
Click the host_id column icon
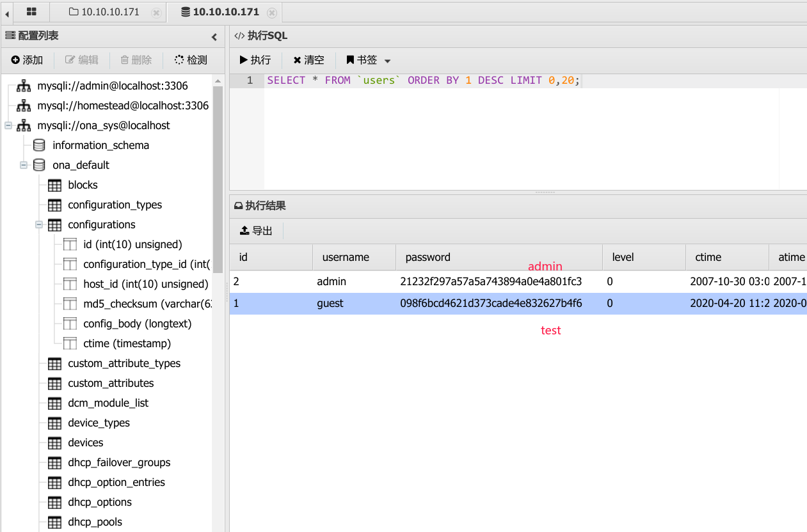[x=70, y=284]
